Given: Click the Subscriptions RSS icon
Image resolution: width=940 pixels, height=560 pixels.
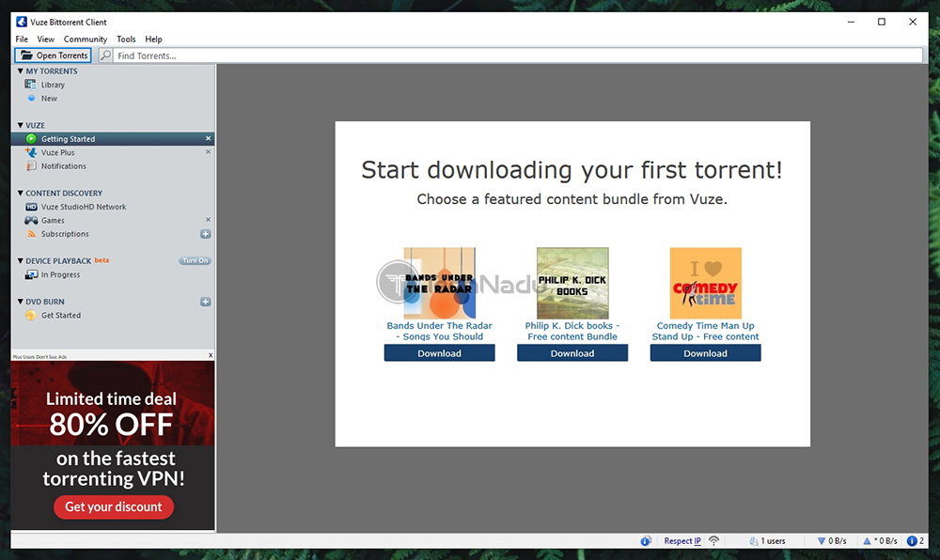Looking at the screenshot, I should click(x=31, y=234).
